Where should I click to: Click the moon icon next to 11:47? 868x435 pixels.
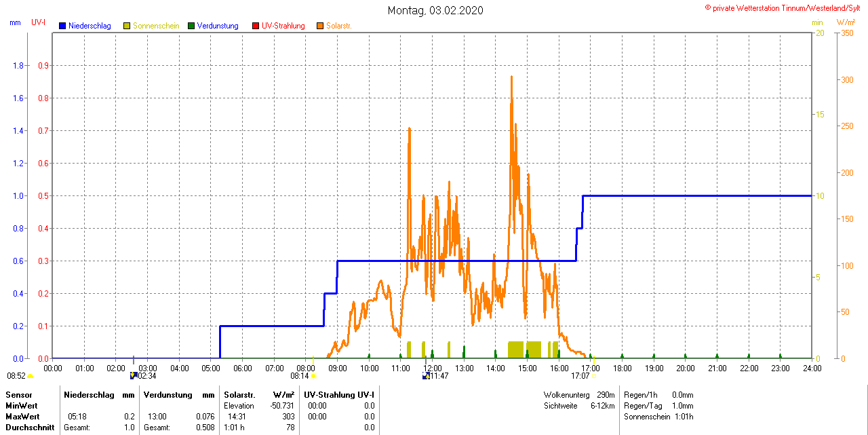426,375
